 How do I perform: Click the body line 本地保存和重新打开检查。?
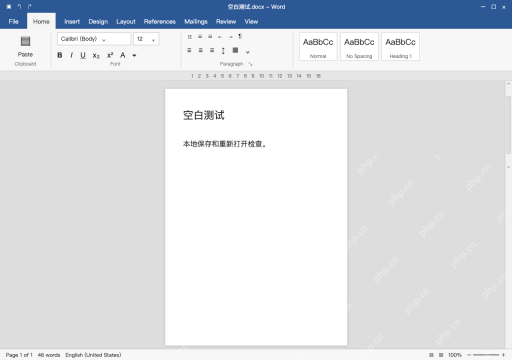pos(224,144)
